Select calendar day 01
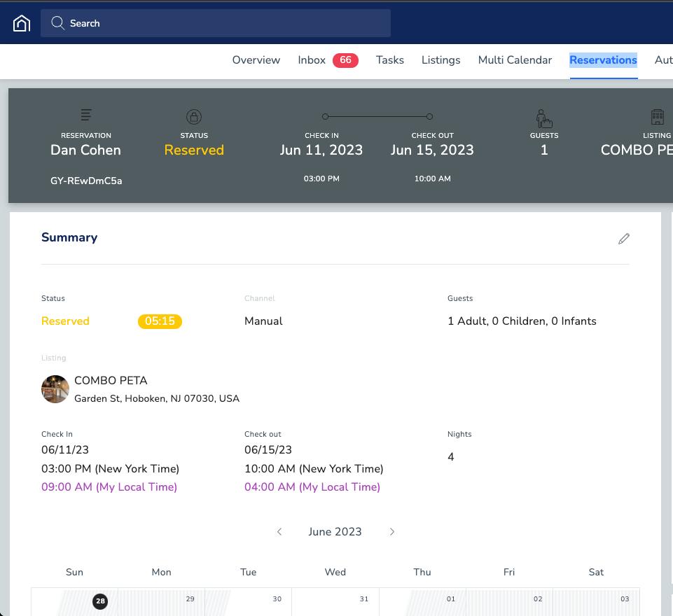Image resolution: width=673 pixels, height=616 pixels. pyautogui.click(x=451, y=598)
